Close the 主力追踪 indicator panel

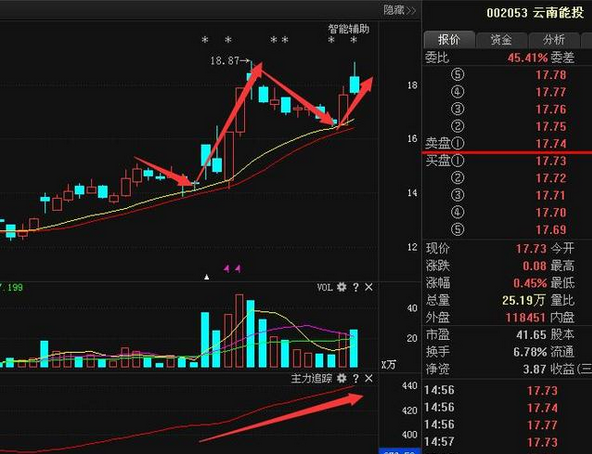[369, 378]
